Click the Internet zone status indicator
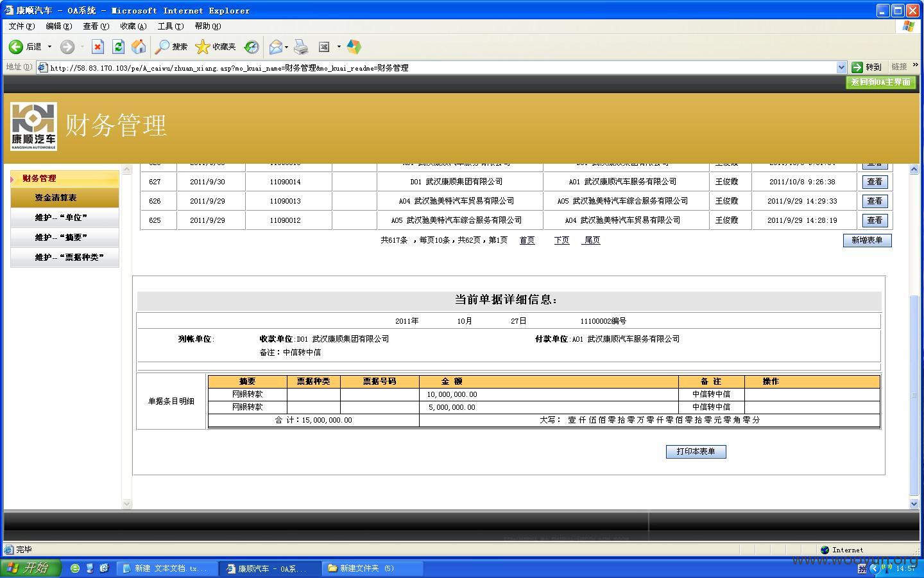The width and height of the screenshot is (924, 578). pyautogui.click(x=842, y=550)
